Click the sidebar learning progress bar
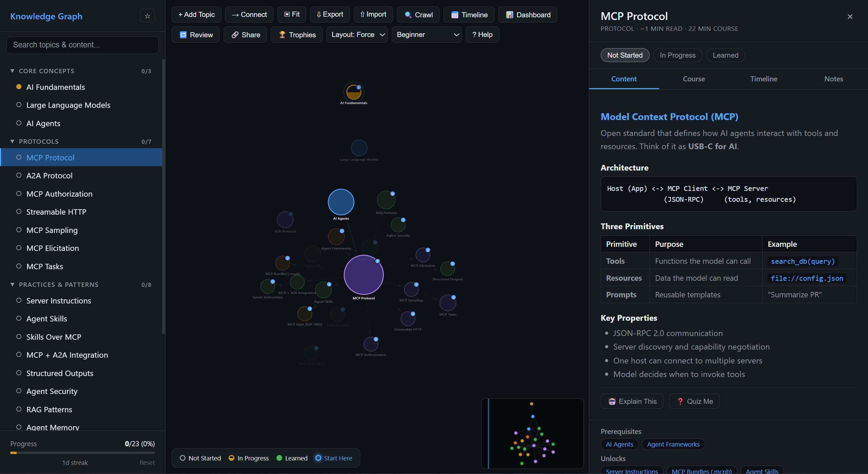This screenshot has height=474, width=868. coord(82,453)
